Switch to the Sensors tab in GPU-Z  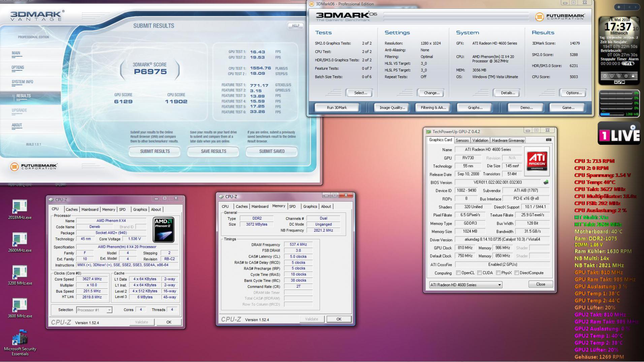point(462,140)
